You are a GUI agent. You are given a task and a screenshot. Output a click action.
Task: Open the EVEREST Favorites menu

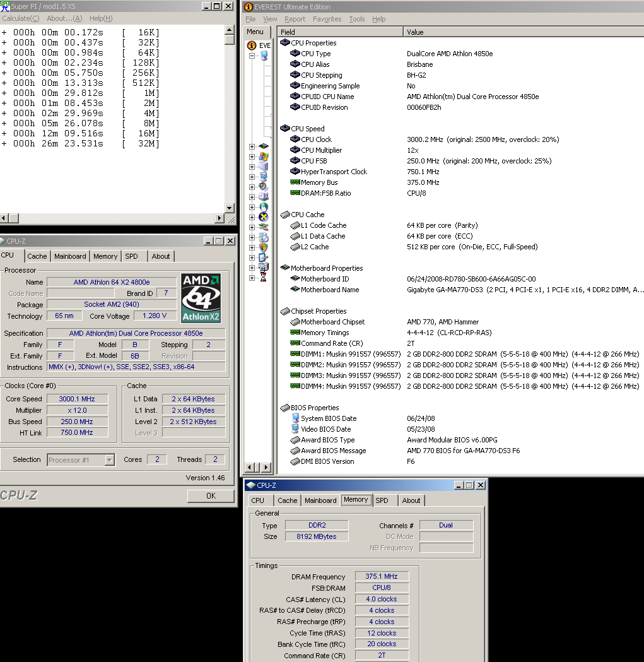[327, 19]
